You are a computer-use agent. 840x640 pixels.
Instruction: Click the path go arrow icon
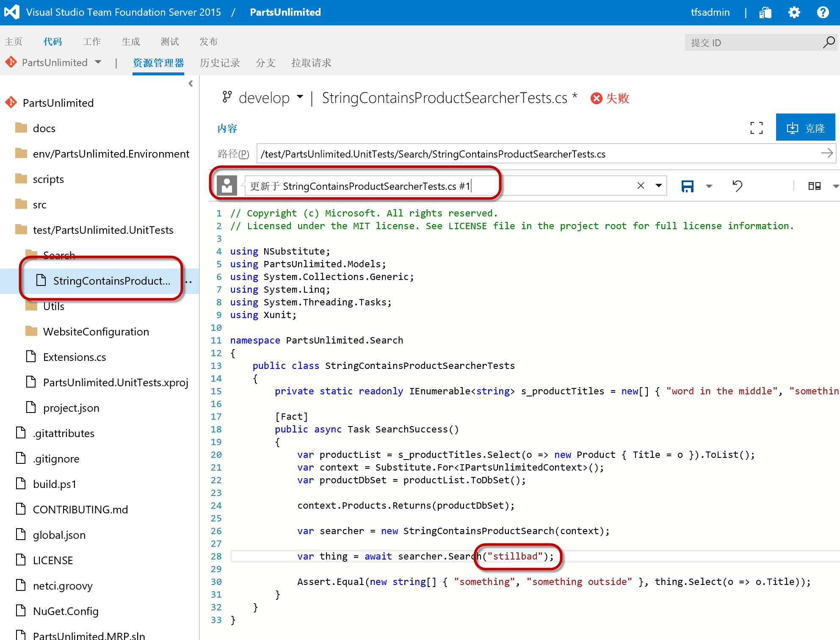click(x=826, y=153)
